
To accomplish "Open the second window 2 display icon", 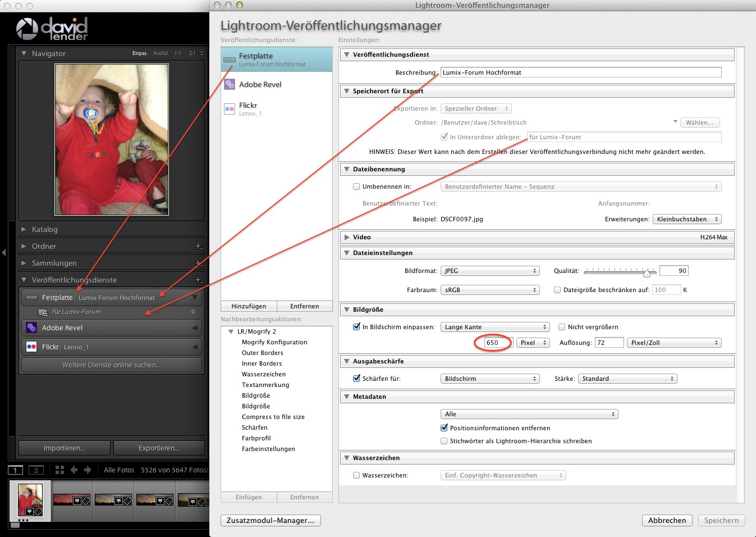I will point(36,470).
